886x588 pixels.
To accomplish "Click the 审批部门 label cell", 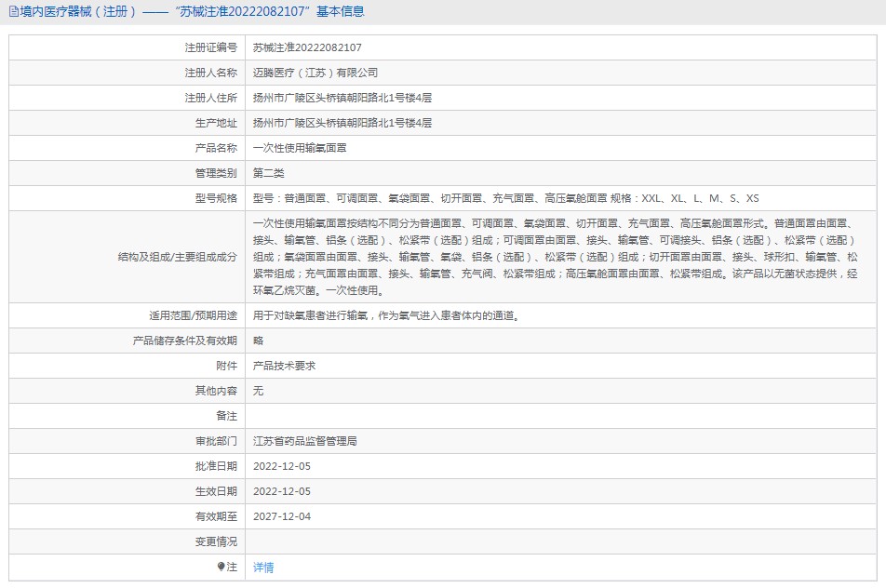I will 128,441.
